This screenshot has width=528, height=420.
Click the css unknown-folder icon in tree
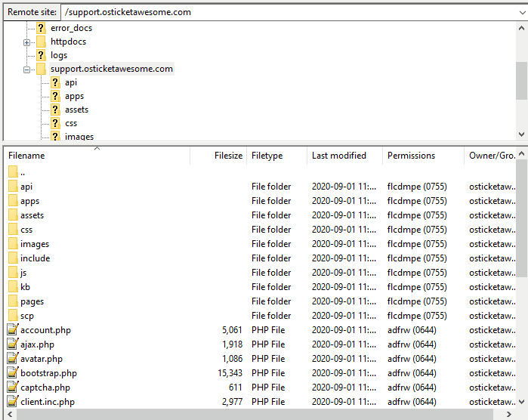tap(55, 123)
